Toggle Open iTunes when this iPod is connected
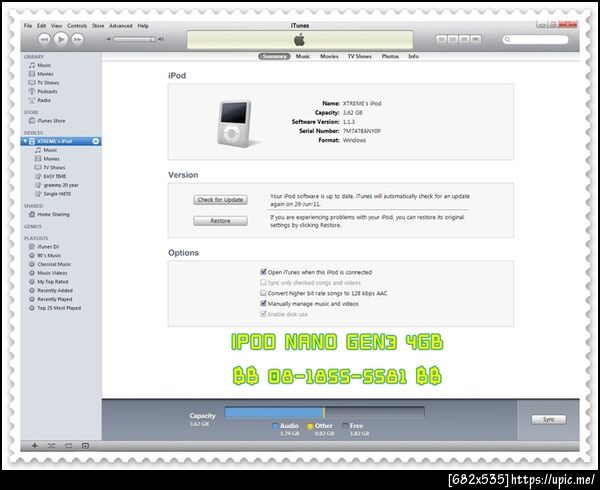Screen dimensions: 600x490 [263, 272]
